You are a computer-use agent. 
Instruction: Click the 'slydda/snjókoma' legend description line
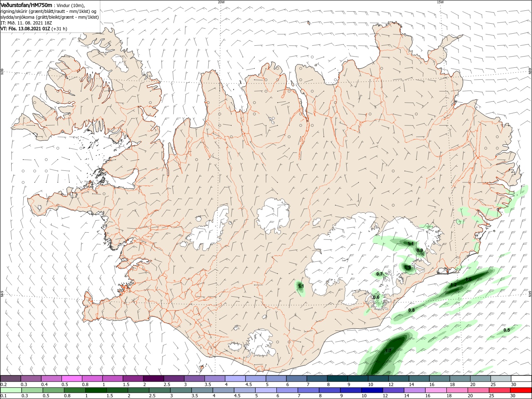(49, 17)
